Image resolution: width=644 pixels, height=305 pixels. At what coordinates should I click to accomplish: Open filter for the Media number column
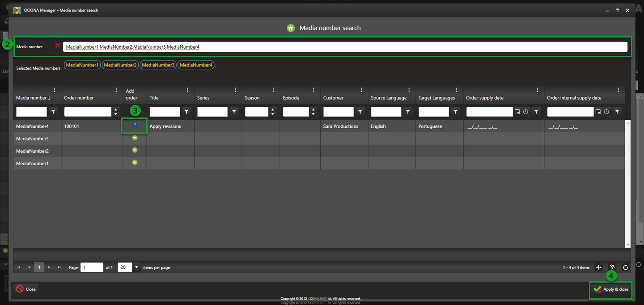[x=53, y=112]
